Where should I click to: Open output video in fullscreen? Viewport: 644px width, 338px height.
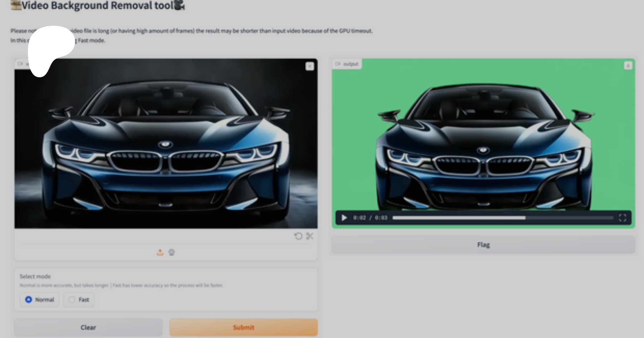pos(623,218)
